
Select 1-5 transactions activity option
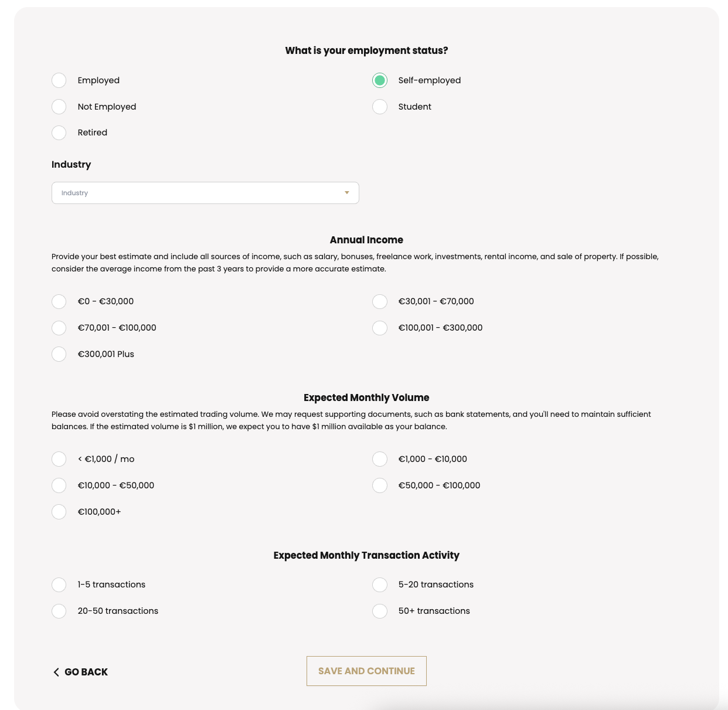(x=59, y=585)
